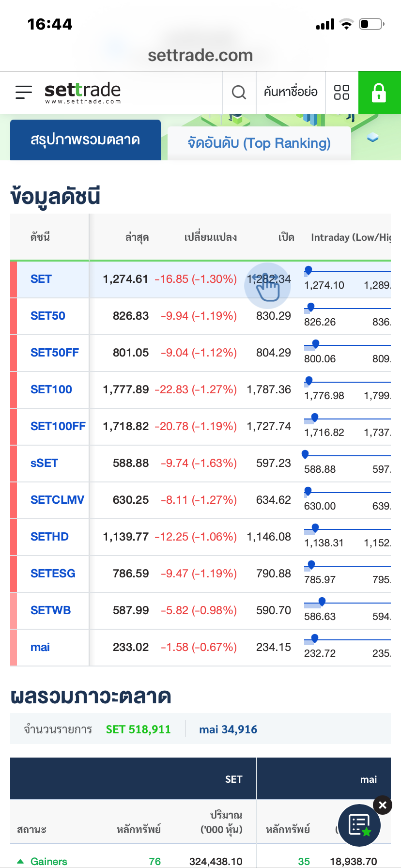Image resolution: width=401 pixels, height=868 pixels.
Task: Open the sSET index link
Action: coord(44,463)
